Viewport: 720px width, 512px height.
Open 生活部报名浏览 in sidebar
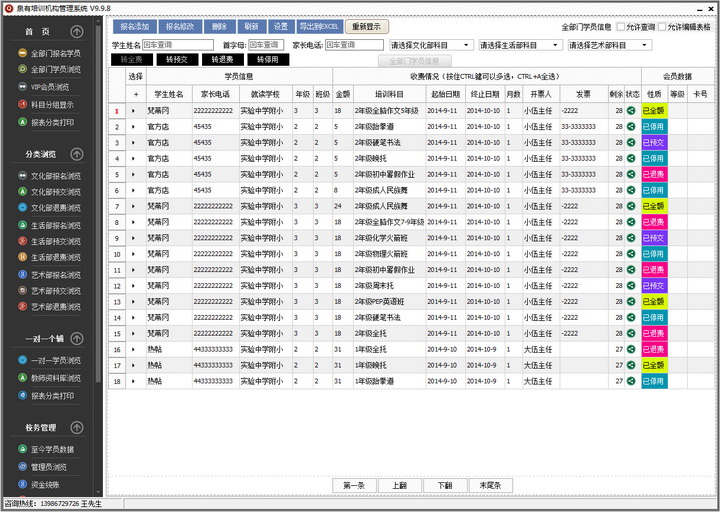[x=50, y=225]
